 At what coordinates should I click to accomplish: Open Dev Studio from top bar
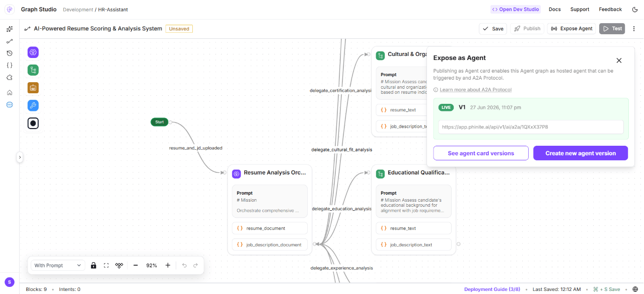pyautogui.click(x=516, y=9)
